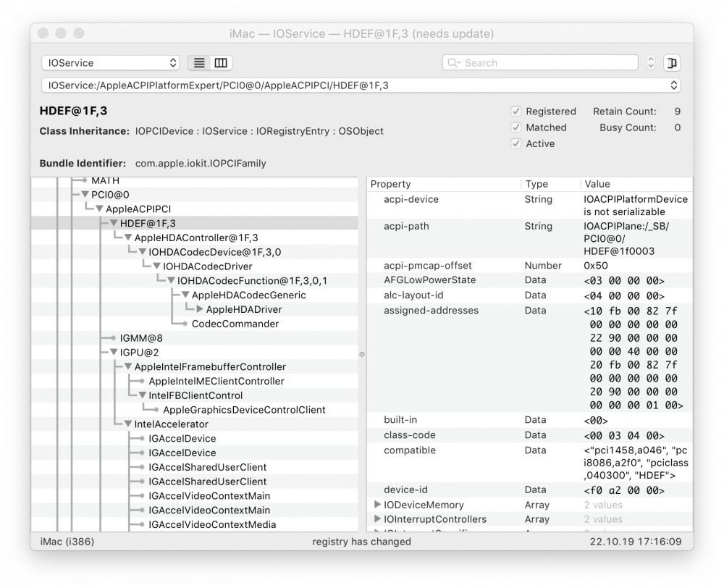Select the AppleGraphicsDeviceControlClient row
Image resolution: width=724 pixels, height=588 pixels.
(x=194, y=410)
